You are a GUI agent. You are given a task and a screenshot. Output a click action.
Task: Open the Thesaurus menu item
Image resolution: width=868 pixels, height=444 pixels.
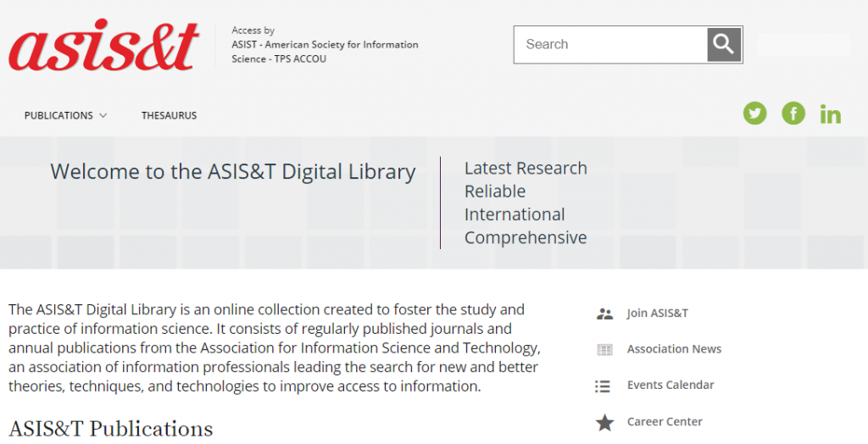[x=169, y=116]
